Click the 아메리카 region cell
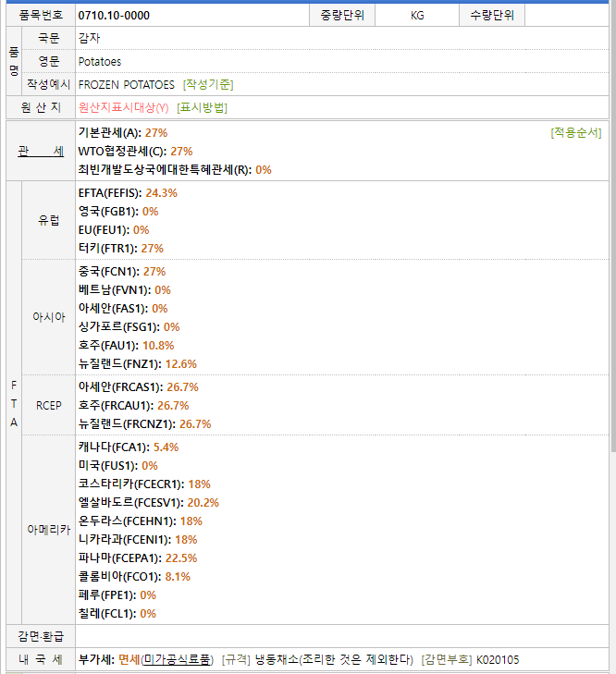Screen dimensions: 616x674 [x=51, y=530]
